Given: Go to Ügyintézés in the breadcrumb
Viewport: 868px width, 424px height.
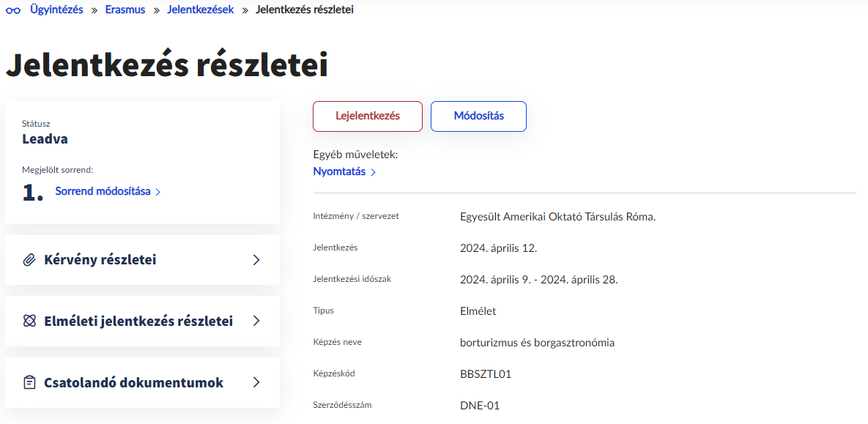Looking at the screenshot, I should [56, 10].
